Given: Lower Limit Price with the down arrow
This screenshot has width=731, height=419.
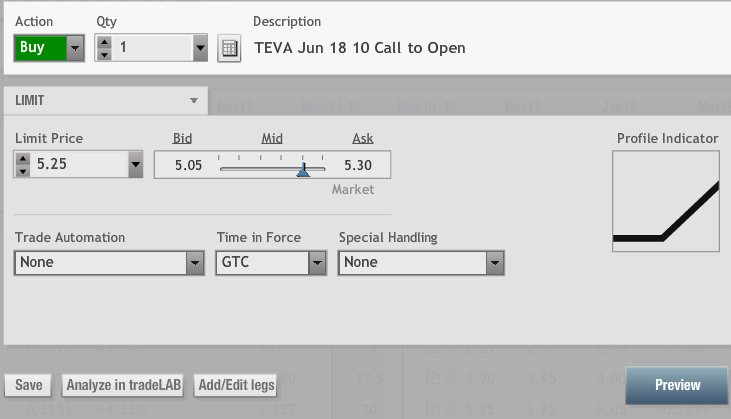Looking at the screenshot, I should point(22,171).
